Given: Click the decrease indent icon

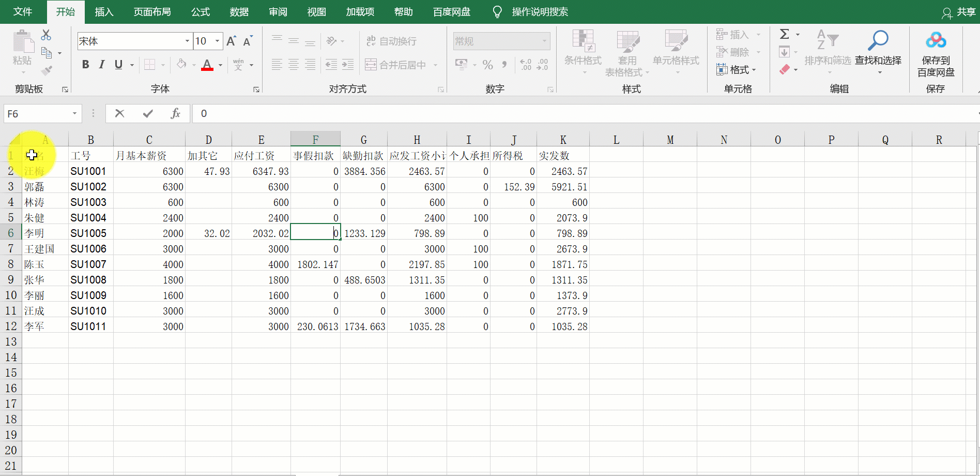Looking at the screenshot, I should point(331,65).
